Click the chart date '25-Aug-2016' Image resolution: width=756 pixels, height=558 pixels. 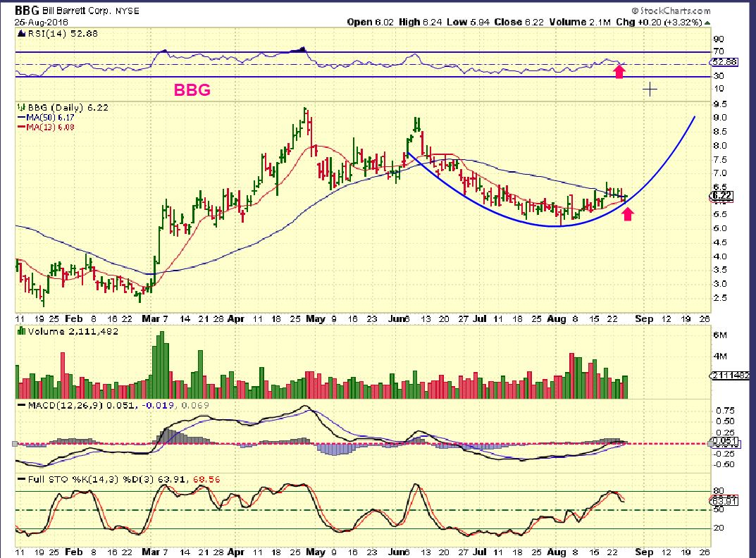point(42,23)
